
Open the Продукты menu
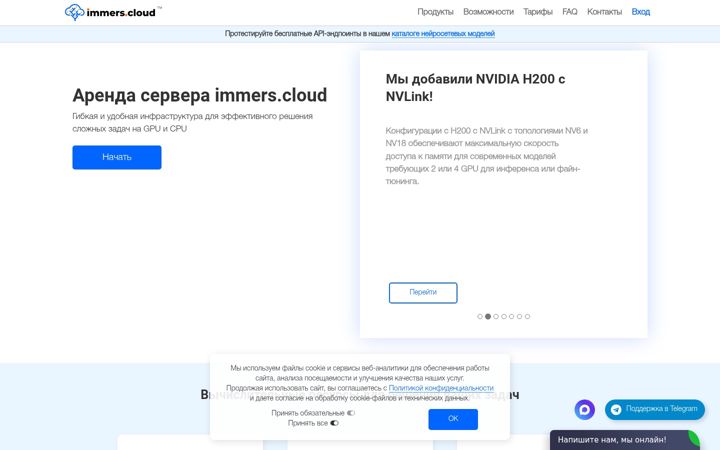435,12
